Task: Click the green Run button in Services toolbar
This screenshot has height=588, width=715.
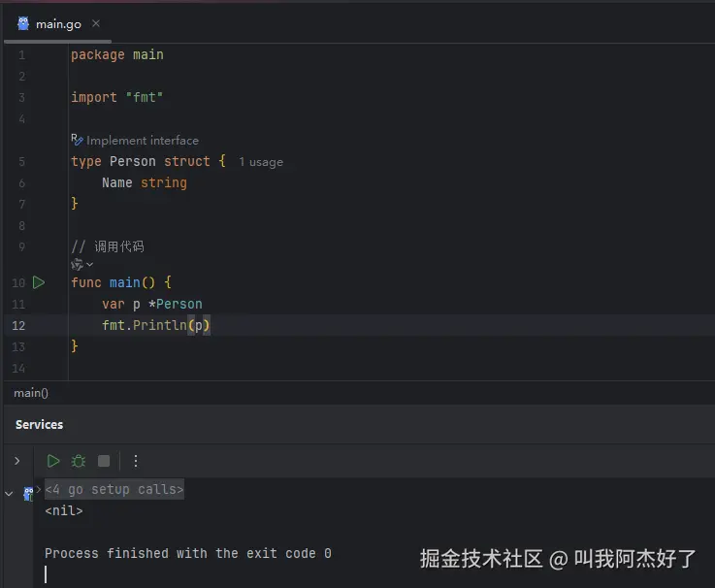Action: 53,461
